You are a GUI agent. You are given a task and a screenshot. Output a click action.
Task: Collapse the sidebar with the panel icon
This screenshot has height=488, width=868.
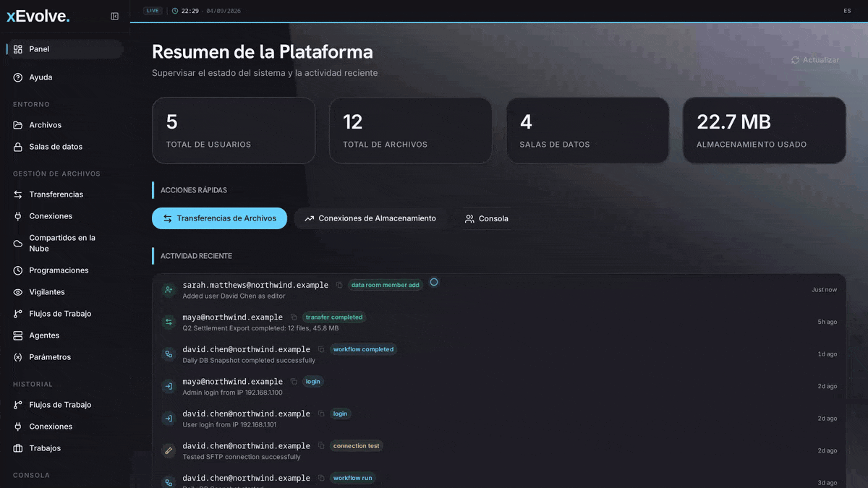[x=114, y=16]
